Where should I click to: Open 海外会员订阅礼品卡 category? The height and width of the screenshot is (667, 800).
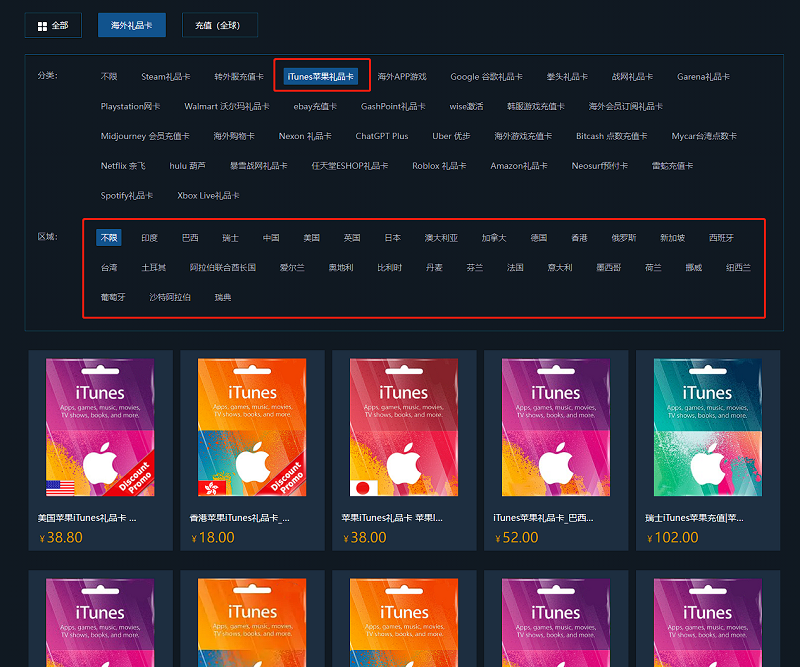[626, 106]
